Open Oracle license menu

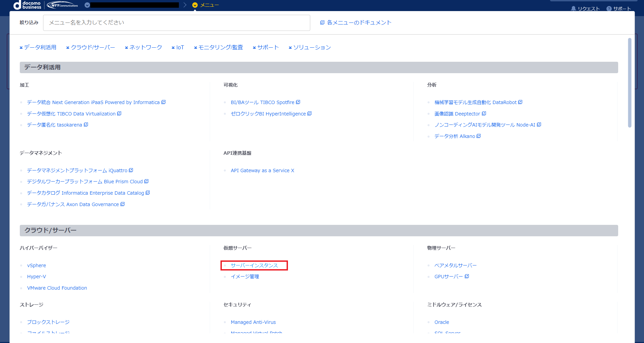[x=442, y=322]
